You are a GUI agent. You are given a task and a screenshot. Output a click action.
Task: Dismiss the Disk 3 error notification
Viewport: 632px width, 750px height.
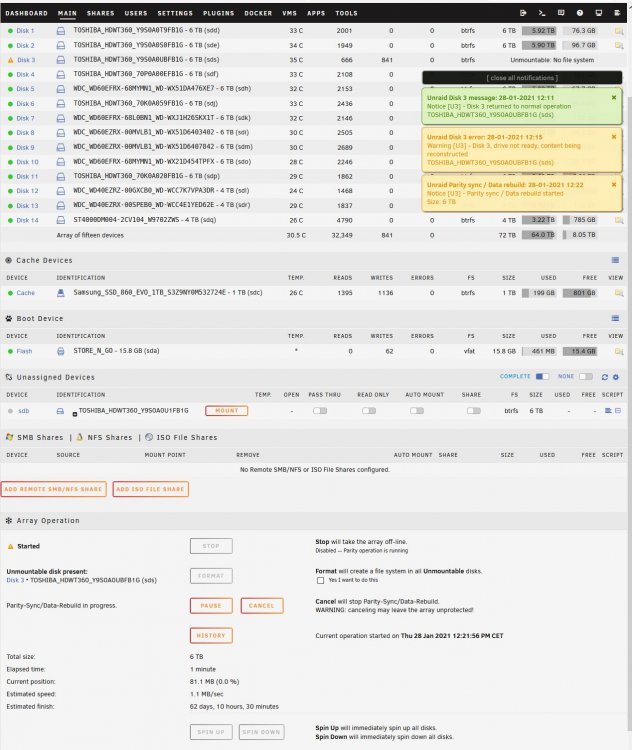tap(614, 137)
